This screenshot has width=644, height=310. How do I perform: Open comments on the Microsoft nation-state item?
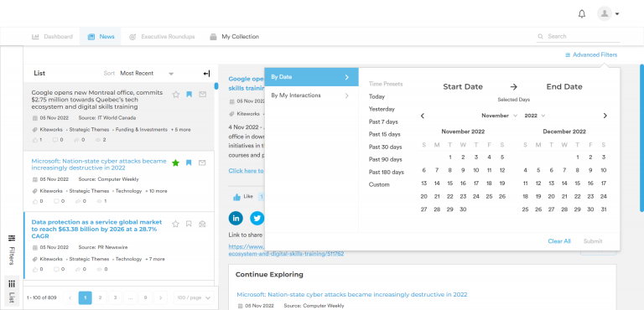coord(56,201)
